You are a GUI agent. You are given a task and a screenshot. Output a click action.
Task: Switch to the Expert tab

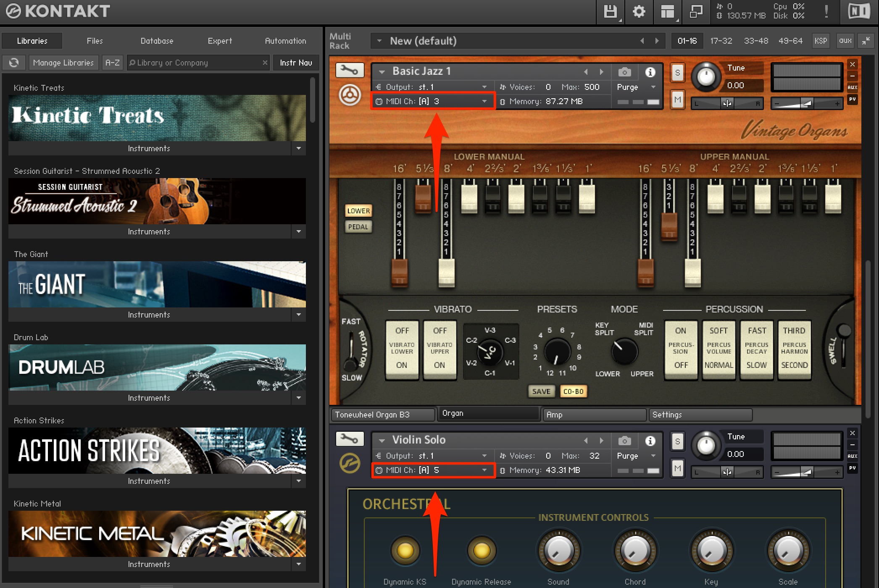point(220,41)
